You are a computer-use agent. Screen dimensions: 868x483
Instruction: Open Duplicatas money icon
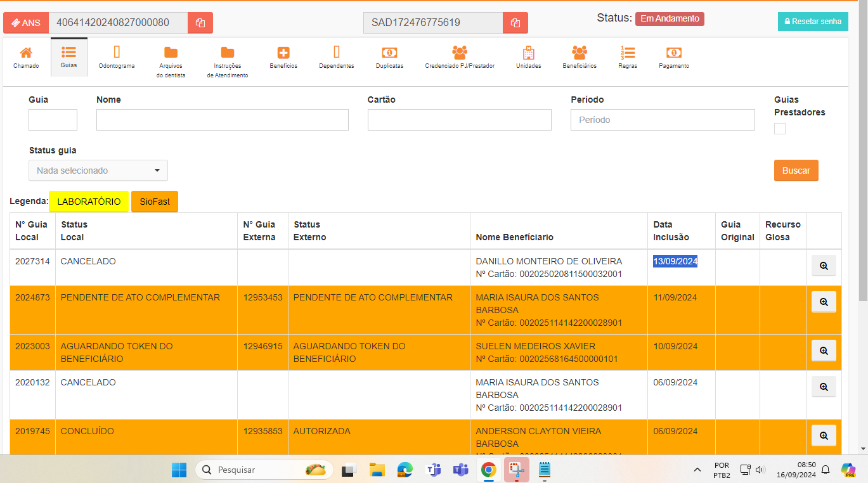coord(389,53)
